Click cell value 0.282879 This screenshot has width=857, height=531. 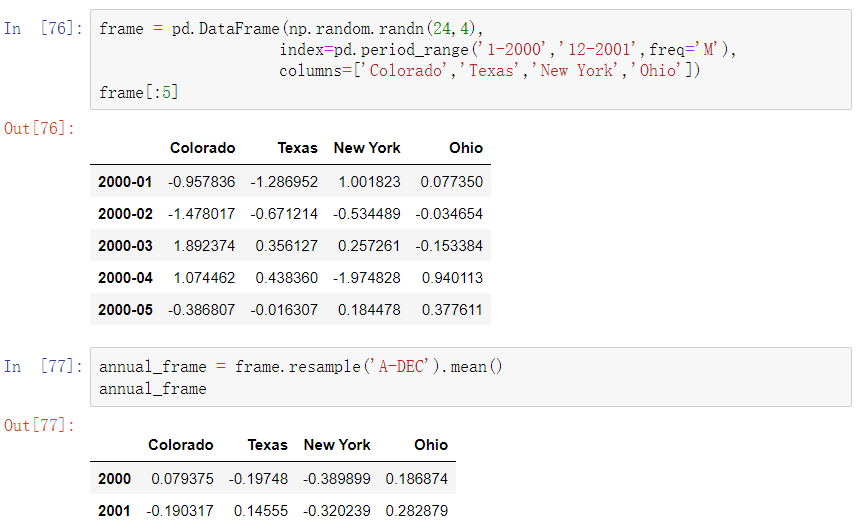coord(416,511)
